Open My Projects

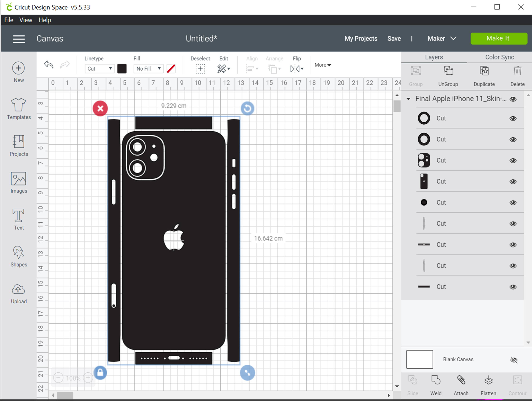click(x=361, y=39)
